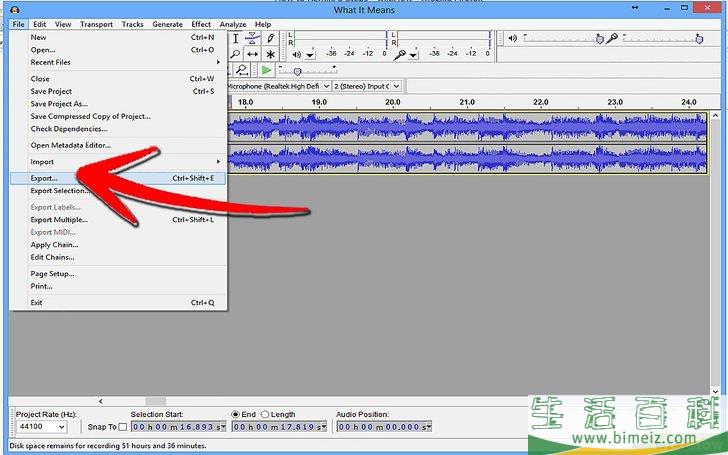This screenshot has width=728, height=455.
Task: Click the 20.0 mark on timeline ruler
Action: coord(393,102)
